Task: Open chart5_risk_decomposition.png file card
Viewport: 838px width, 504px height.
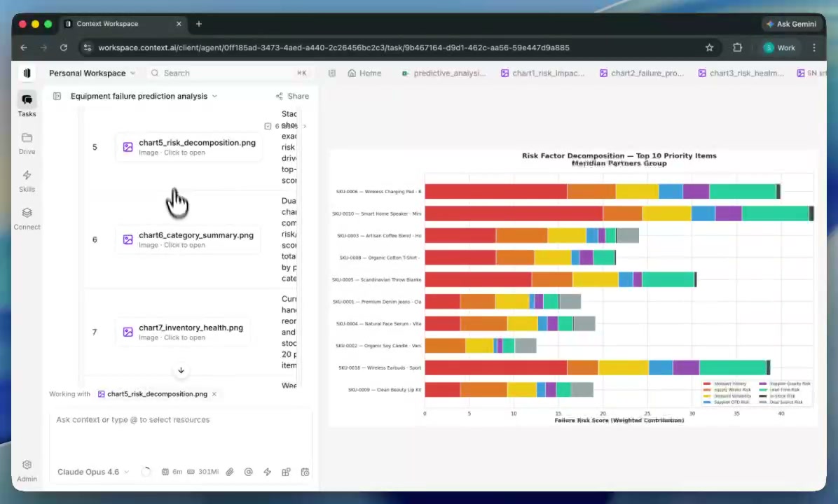Action: click(x=189, y=148)
